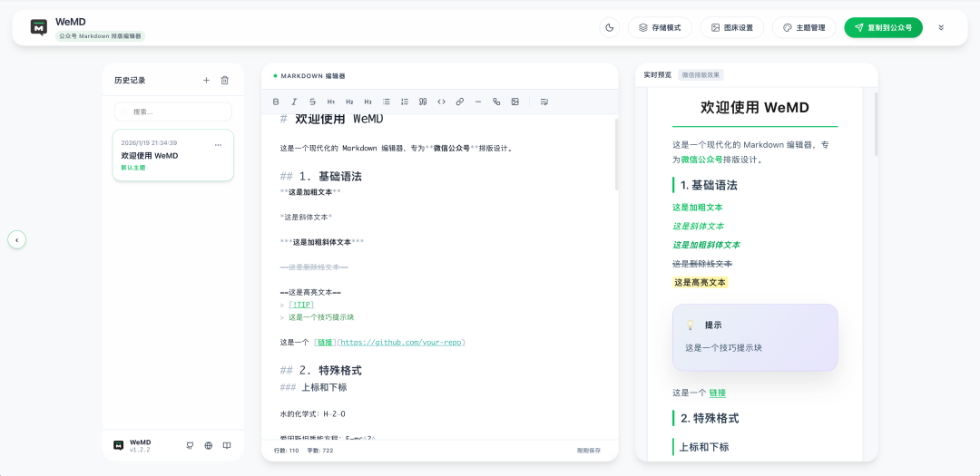Viewport: 980px width, 476px height.
Task: Insert an image via the toolbar image icon
Action: [x=515, y=102]
